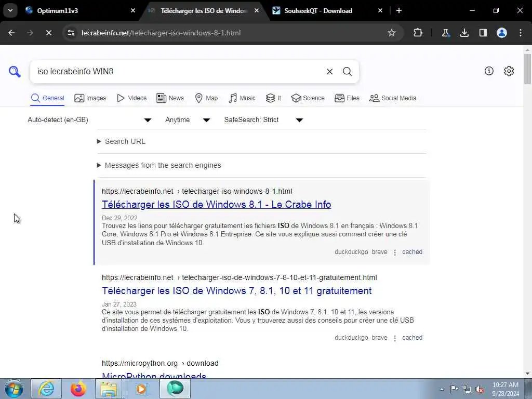Click the network tray icon
Screen dimensions: 532x399
tap(467, 389)
